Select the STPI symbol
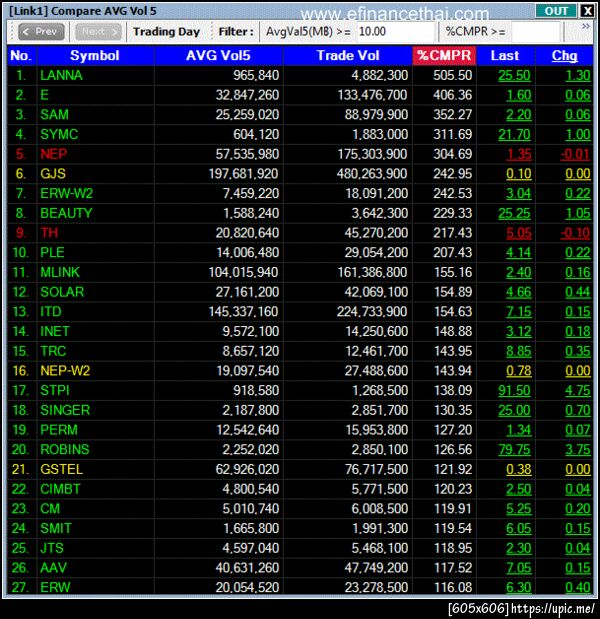600x619 pixels. click(x=54, y=390)
